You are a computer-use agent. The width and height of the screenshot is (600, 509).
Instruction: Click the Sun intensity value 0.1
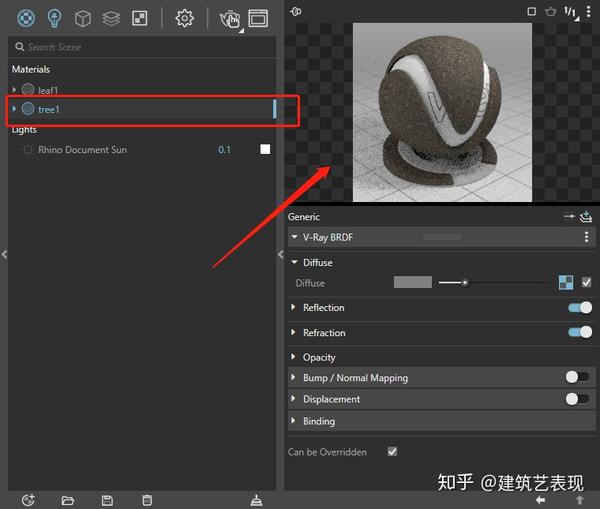(224, 150)
